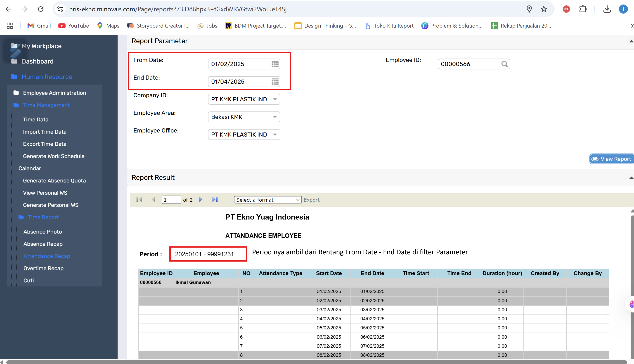The width and height of the screenshot is (634, 364).
Task: Open View Personal WS menu item
Action: [45, 193]
